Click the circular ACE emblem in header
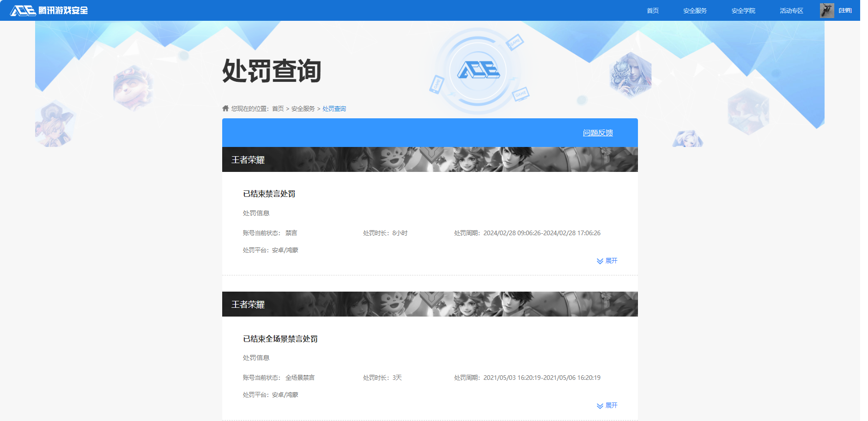Screen dimensions: 868x421 pos(478,71)
